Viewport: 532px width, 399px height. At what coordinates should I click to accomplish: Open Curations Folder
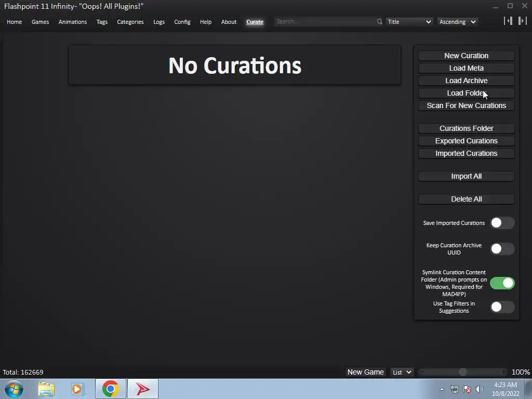click(x=466, y=128)
